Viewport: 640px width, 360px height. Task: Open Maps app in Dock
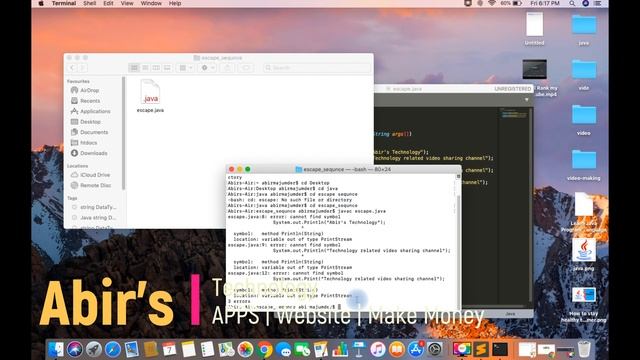[x=226, y=350]
